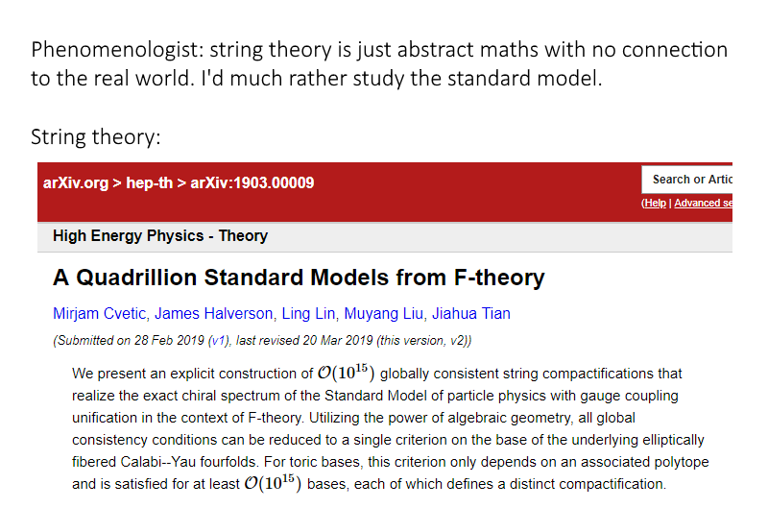Open author Jiahua Tian's page
Viewport: 768px width, 532px height.
pos(471,313)
